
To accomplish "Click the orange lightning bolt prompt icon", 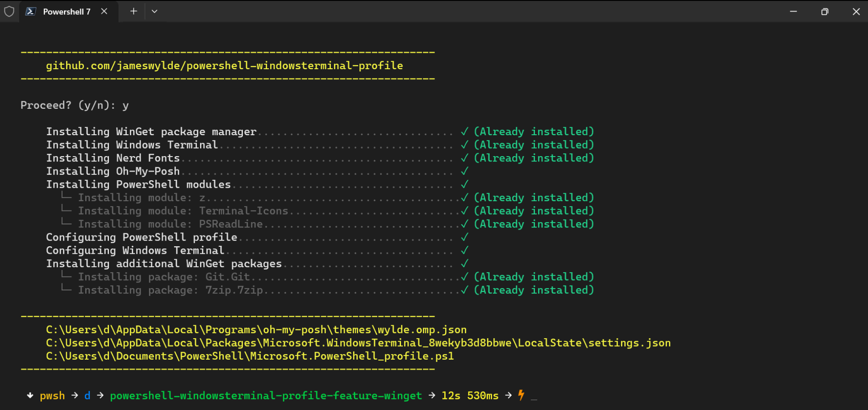I will (x=521, y=395).
